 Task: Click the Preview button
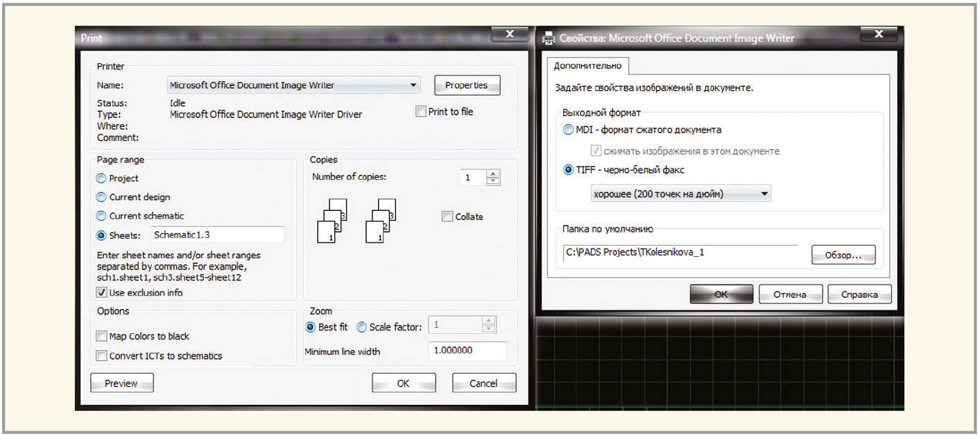121,383
